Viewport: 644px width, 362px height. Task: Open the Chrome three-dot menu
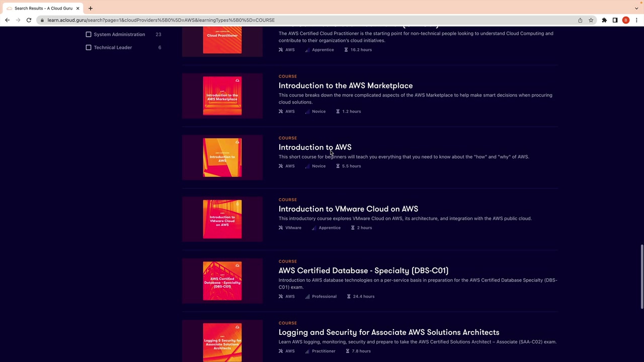click(x=636, y=20)
